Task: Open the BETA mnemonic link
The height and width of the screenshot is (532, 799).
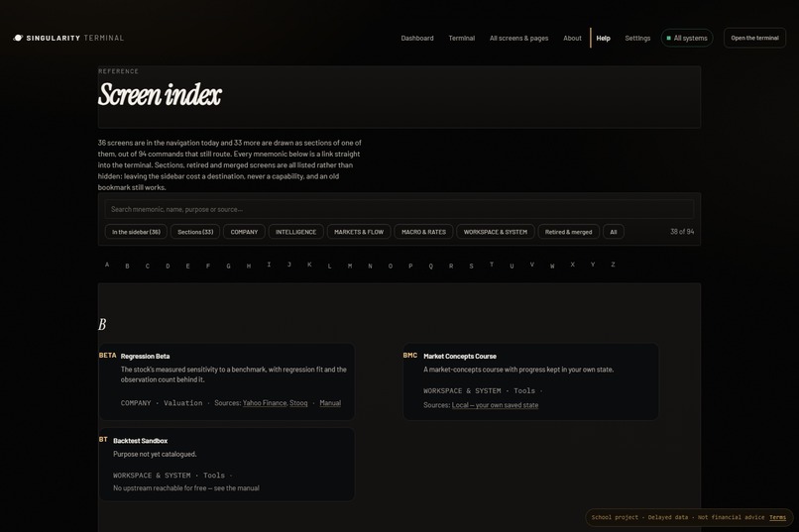Action: [107, 356]
